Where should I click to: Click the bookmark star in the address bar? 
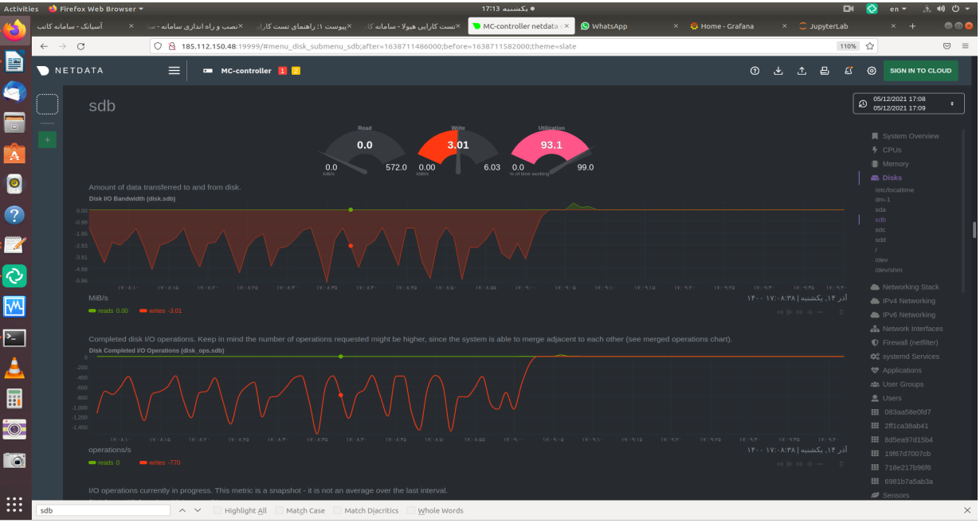(870, 46)
